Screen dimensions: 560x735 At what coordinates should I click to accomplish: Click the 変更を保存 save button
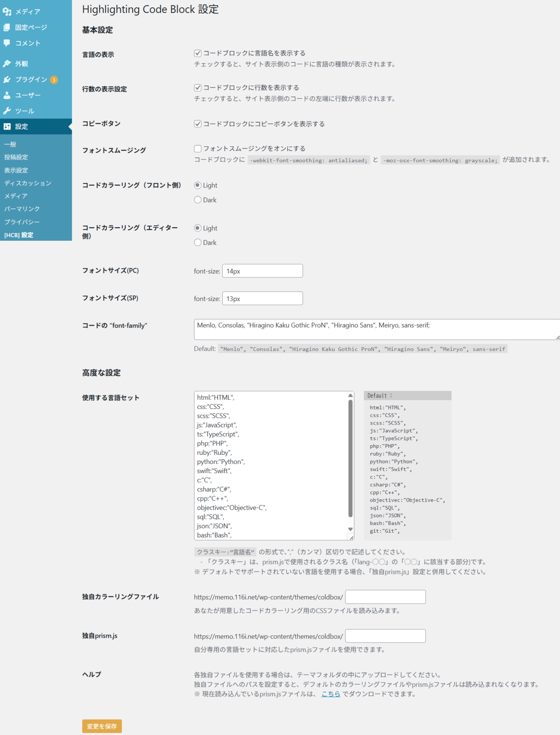(102, 726)
